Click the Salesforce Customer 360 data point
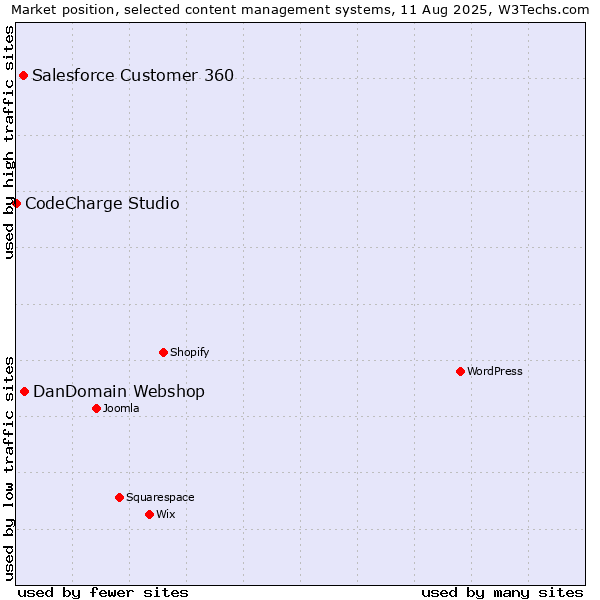 23,76
